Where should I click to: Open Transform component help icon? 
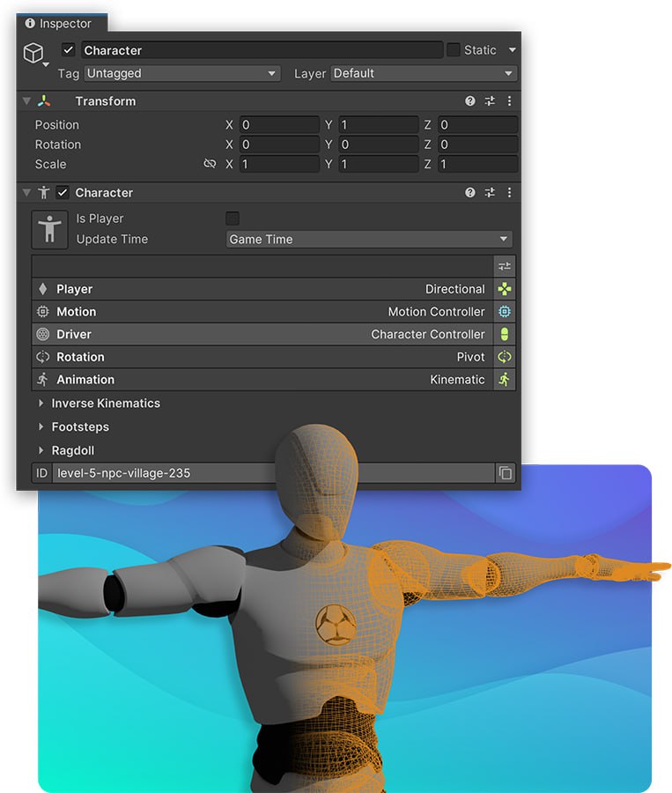pyautogui.click(x=470, y=101)
